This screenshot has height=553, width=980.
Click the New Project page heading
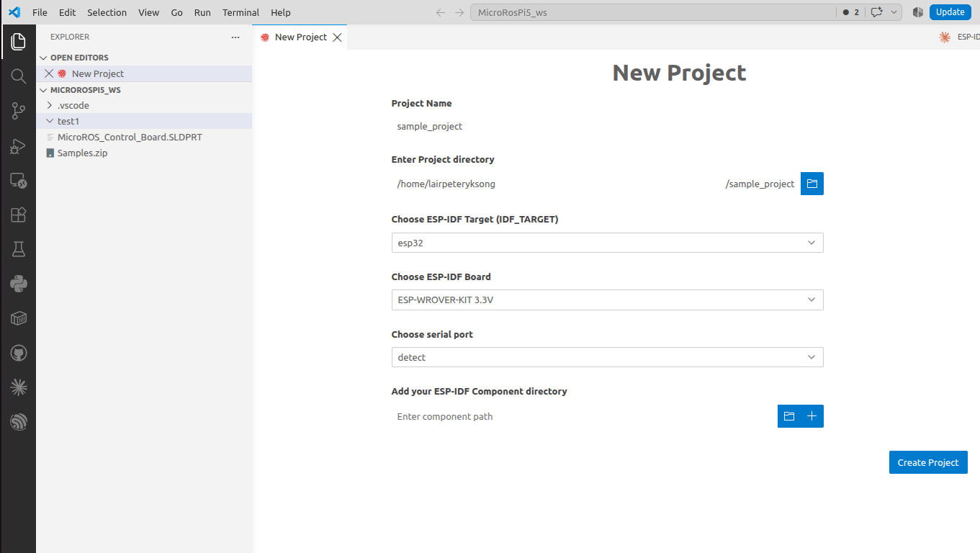click(679, 73)
